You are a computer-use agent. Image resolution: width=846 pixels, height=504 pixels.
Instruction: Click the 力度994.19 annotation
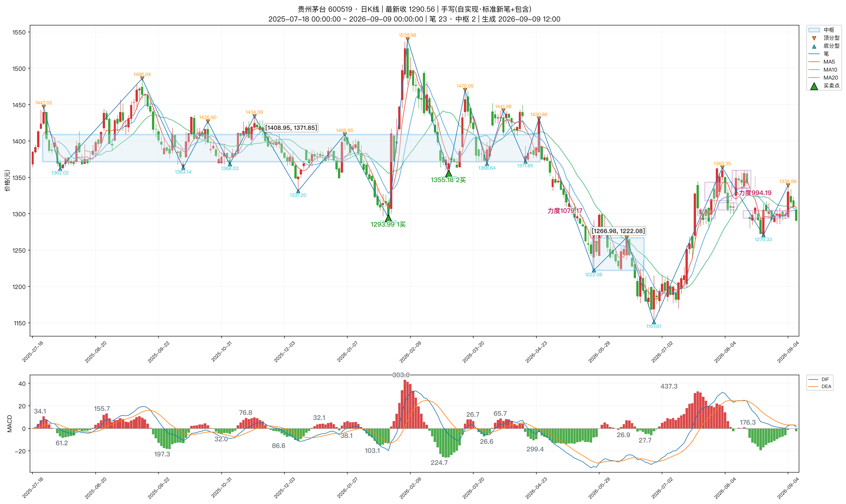tap(755, 193)
